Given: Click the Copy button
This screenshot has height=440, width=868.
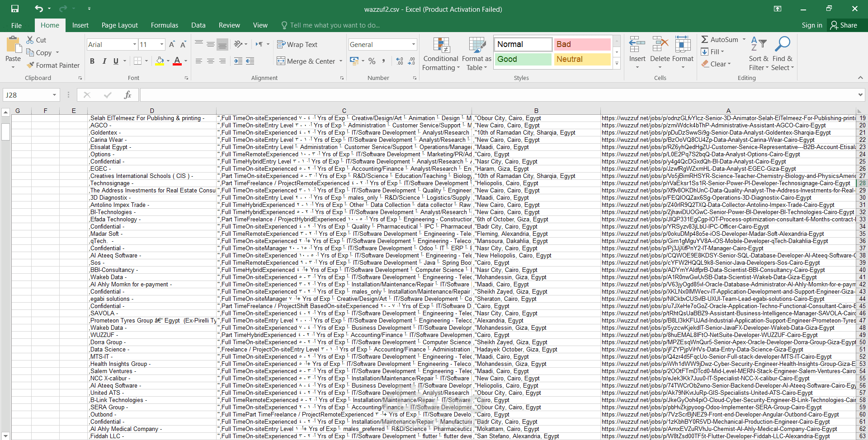Looking at the screenshot, I should click(x=39, y=52).
